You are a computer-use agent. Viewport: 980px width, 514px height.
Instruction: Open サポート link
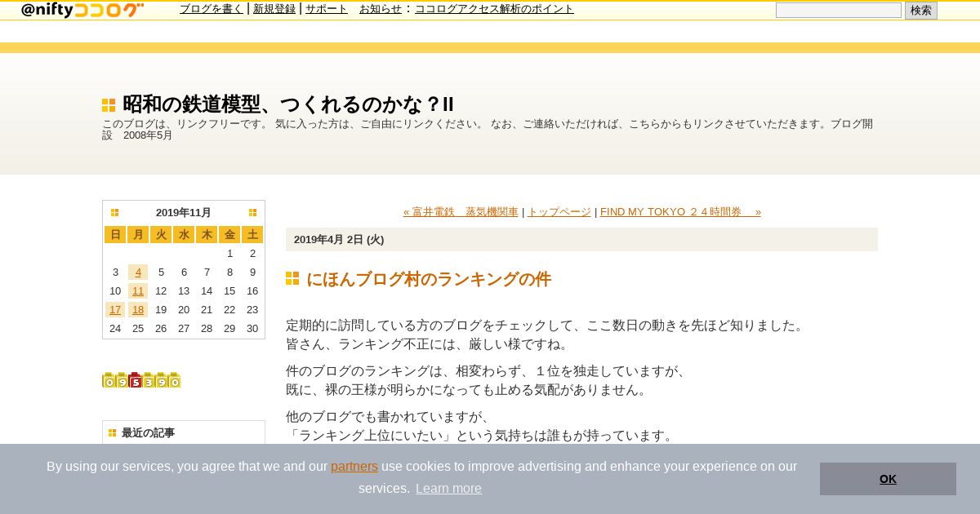point(327,9)
